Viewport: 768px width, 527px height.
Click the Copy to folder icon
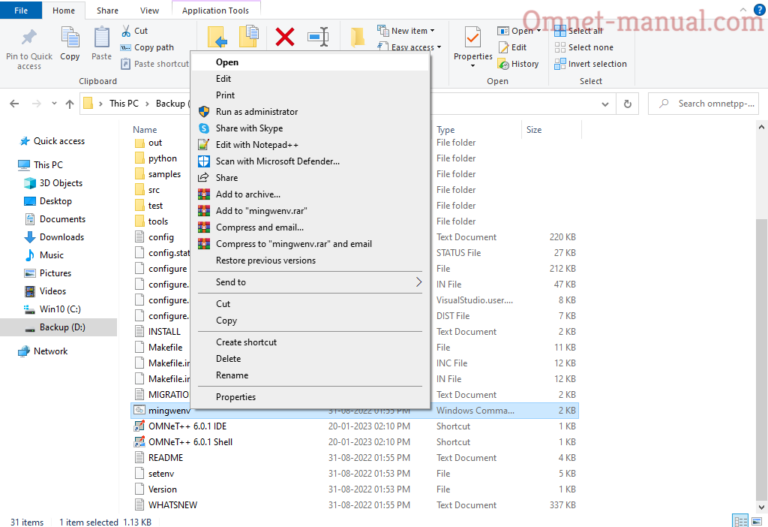tap(249, 37)
